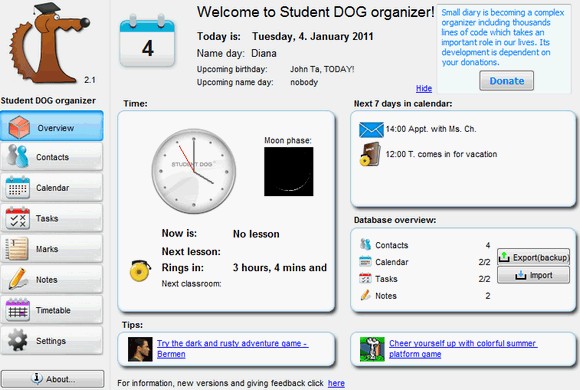580x390 pixels.
Task: Open the Contacts section
Action: coord(52,157)
